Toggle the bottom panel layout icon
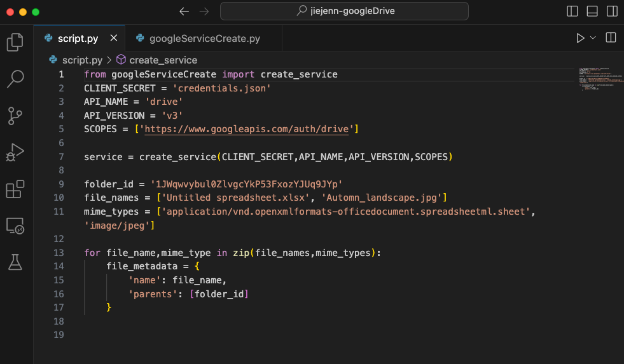 [592, 11]
